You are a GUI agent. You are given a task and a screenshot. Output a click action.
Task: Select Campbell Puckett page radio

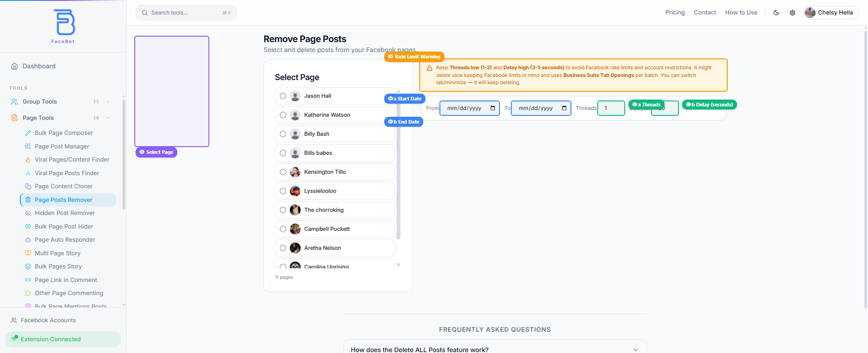(283, 229)
